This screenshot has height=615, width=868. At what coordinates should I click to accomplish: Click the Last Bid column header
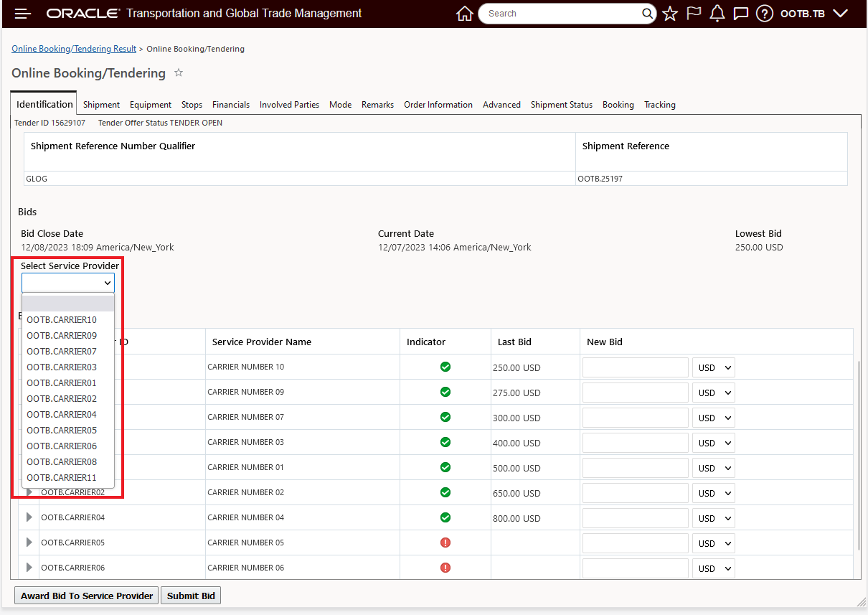coord(535,342)
